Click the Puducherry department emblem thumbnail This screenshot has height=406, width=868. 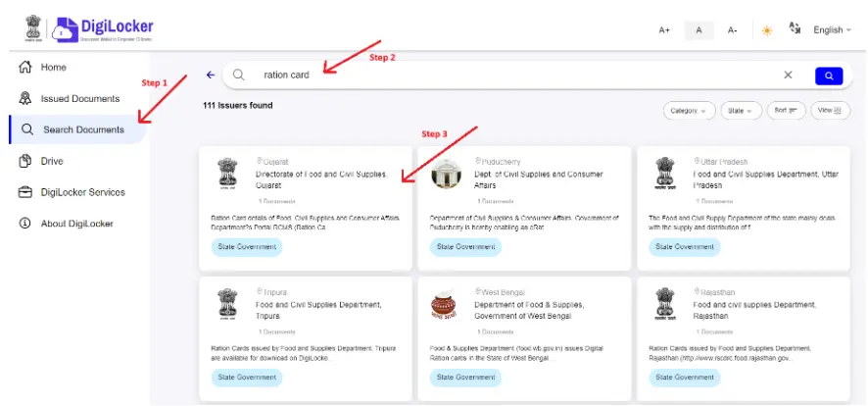pyautogui.click(x=446, y=174)
